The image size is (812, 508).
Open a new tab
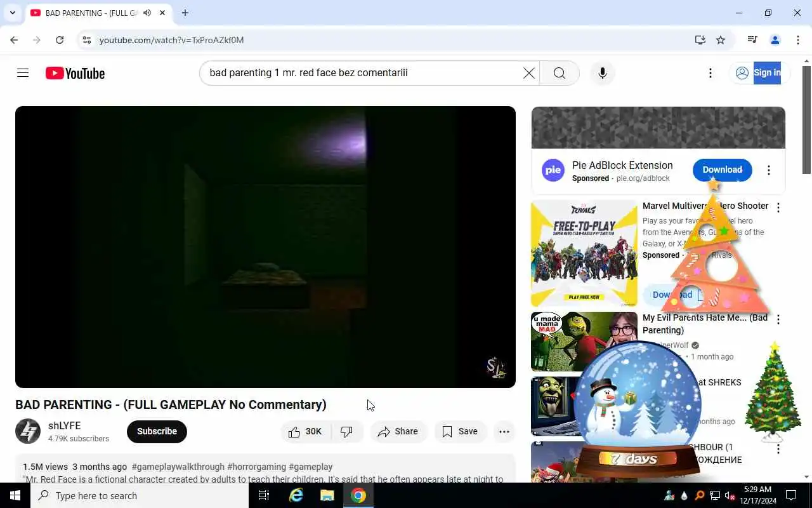coord(185,13)
